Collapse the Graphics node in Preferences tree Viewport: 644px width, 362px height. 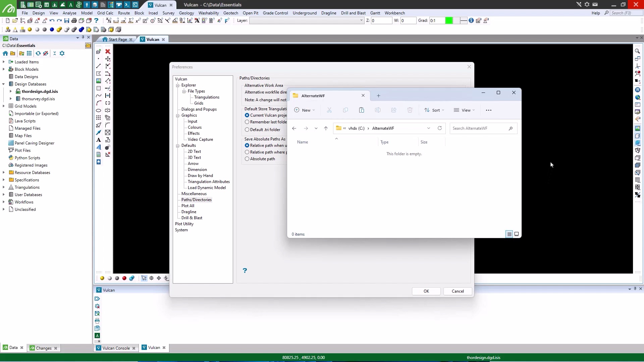(178, 116)
